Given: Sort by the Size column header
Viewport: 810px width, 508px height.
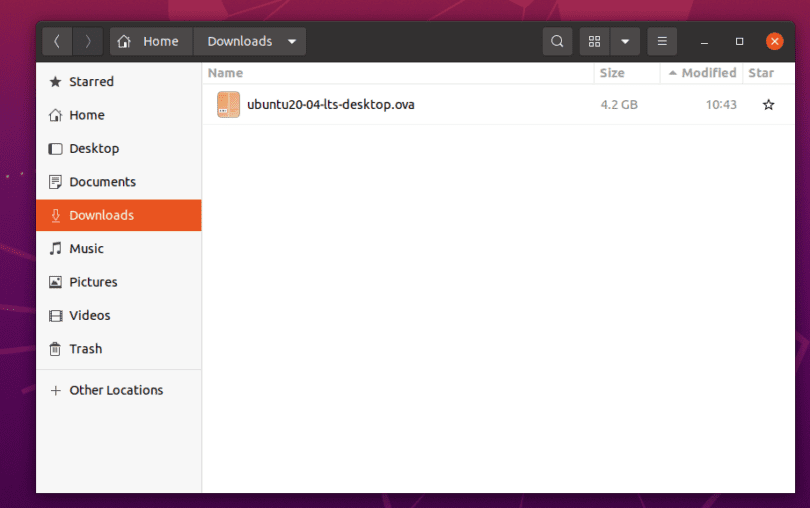Looking at the screenshot, I should 611,73.
